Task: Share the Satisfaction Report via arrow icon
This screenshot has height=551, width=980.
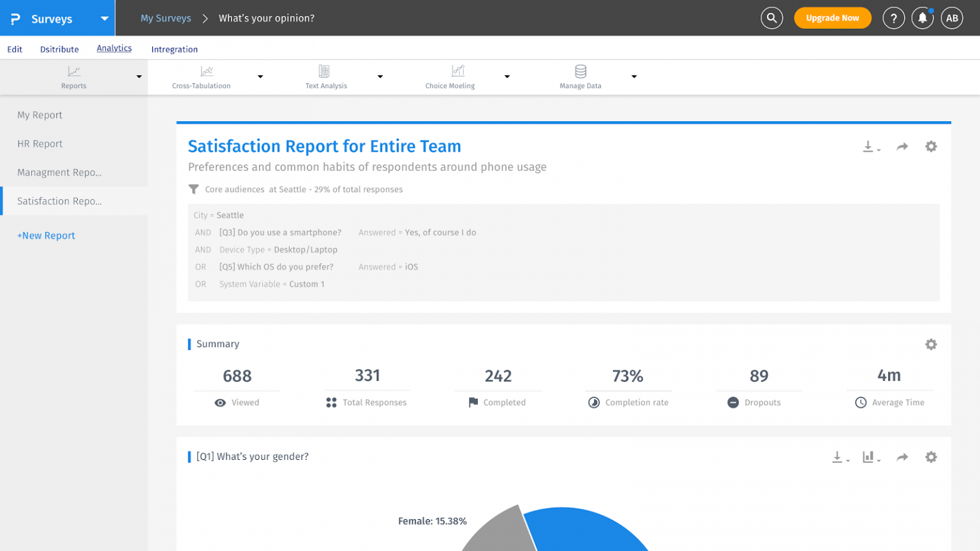Action: point(902,147)
